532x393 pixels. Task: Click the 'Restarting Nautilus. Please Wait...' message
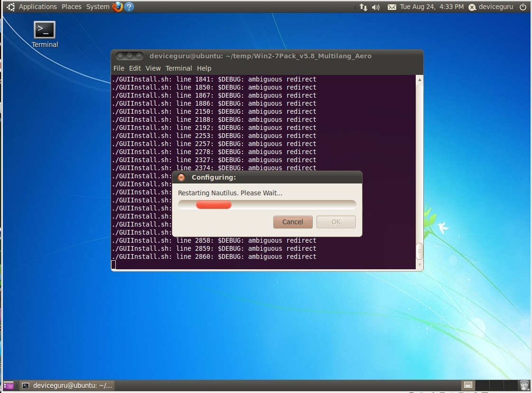point(230,193)
